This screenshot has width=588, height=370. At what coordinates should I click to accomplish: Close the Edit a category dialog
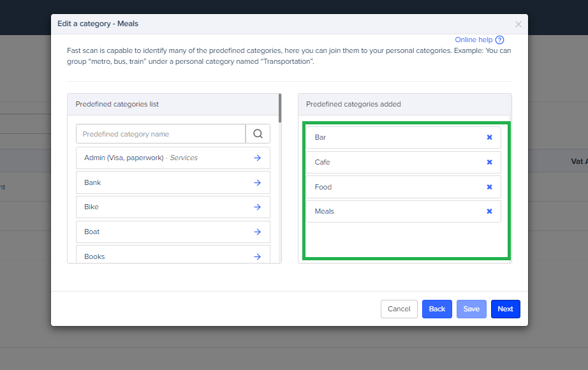[518, 24]
